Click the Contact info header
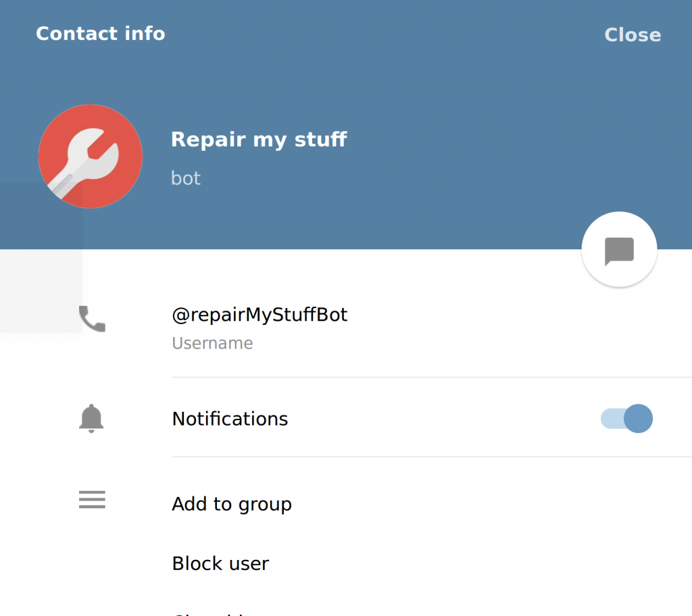692x616 pixels. [x=100, y=34]
